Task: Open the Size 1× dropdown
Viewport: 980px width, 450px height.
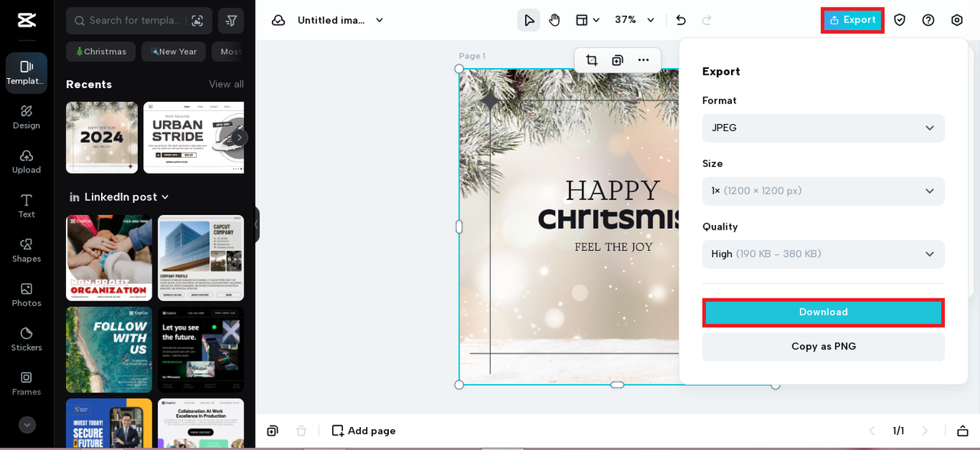Action: pyautogui.click(x=823, y=191)
